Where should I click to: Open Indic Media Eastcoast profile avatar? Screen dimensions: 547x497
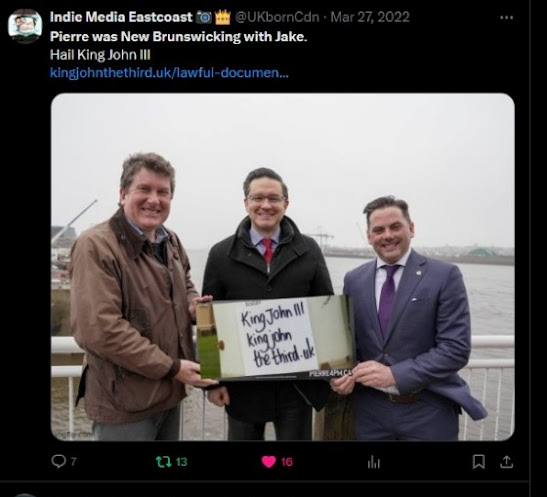click(25, 26)
